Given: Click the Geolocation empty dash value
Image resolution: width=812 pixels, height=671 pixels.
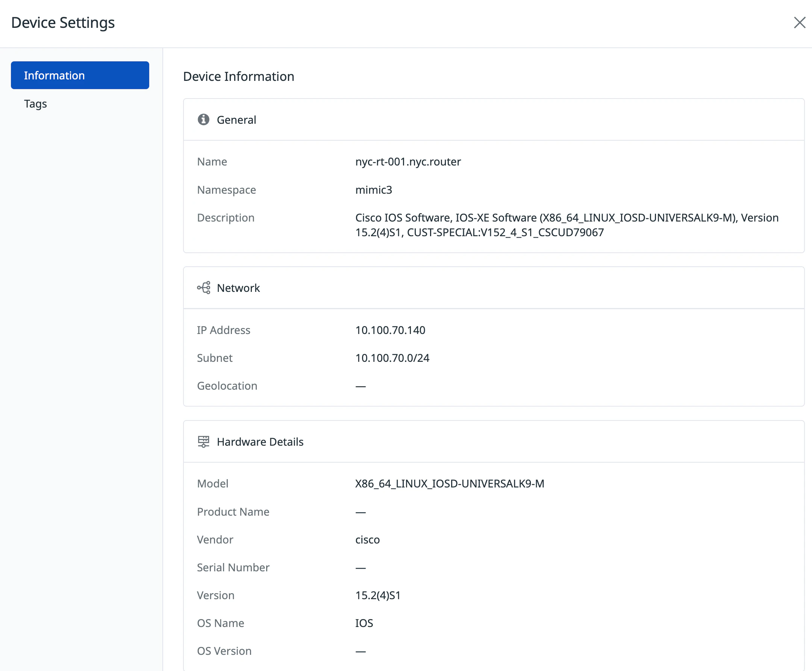Looking at the screenshot, I should point(361,386).
